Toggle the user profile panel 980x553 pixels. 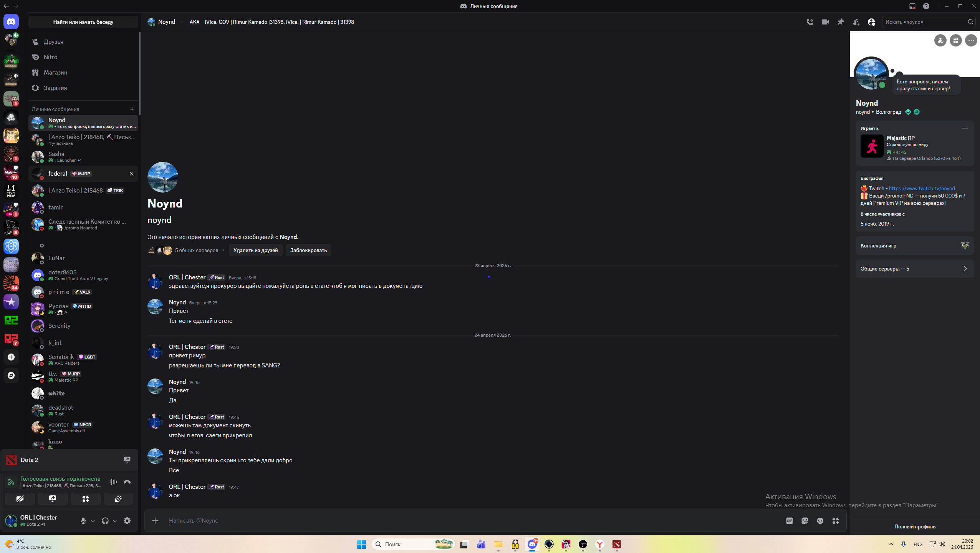(871, 22)
